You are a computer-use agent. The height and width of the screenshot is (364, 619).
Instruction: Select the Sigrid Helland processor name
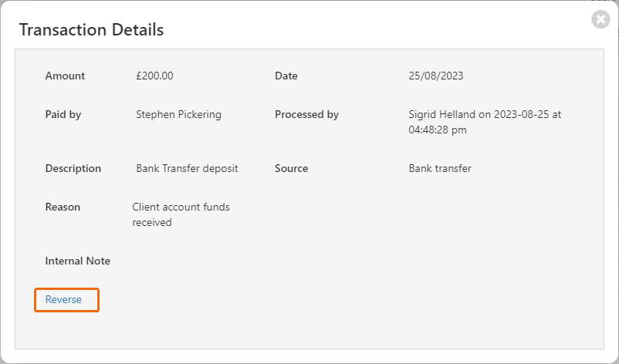441,115
